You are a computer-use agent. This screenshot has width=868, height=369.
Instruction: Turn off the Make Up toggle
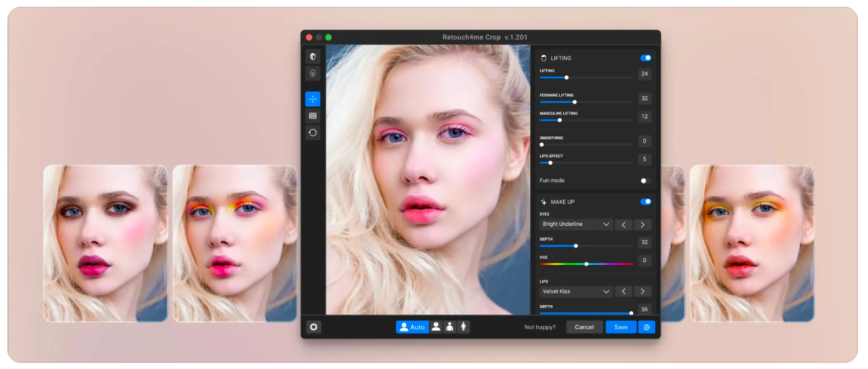point(646,202)
